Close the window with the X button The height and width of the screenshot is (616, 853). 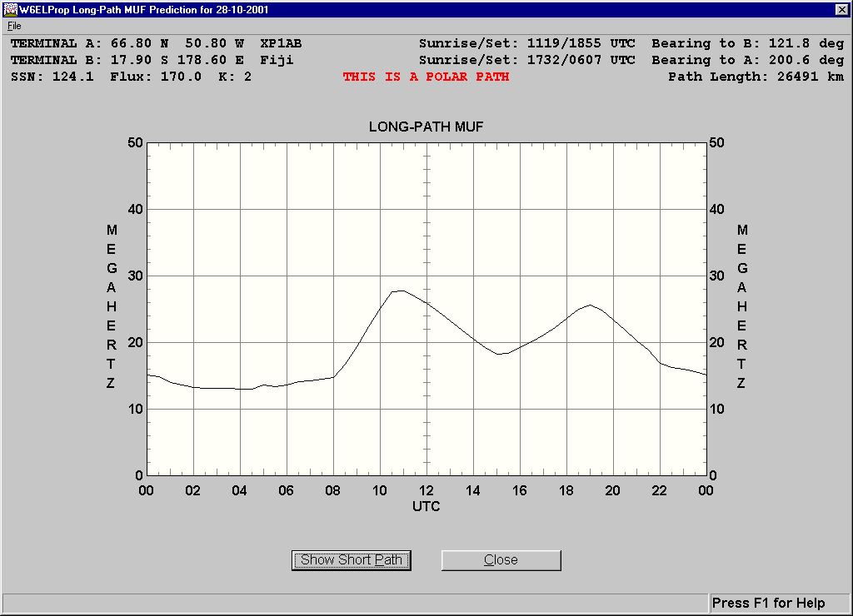point(841,10)
